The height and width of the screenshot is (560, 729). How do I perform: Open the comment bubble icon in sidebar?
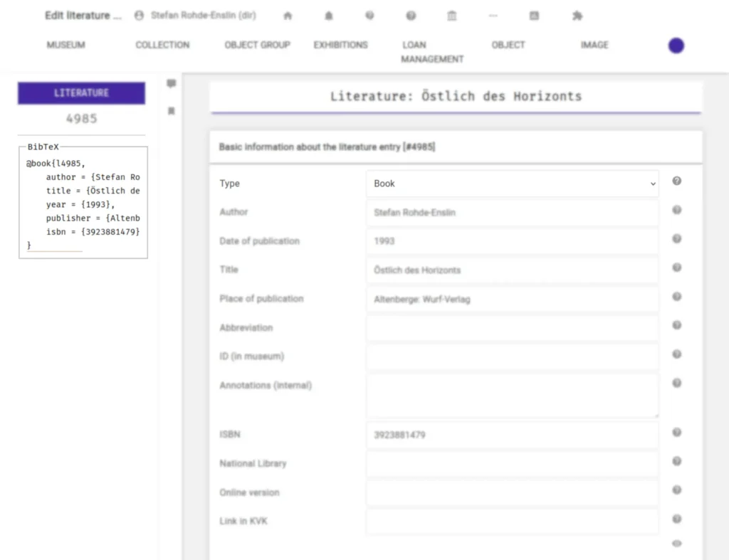click(x=172, y=83)
